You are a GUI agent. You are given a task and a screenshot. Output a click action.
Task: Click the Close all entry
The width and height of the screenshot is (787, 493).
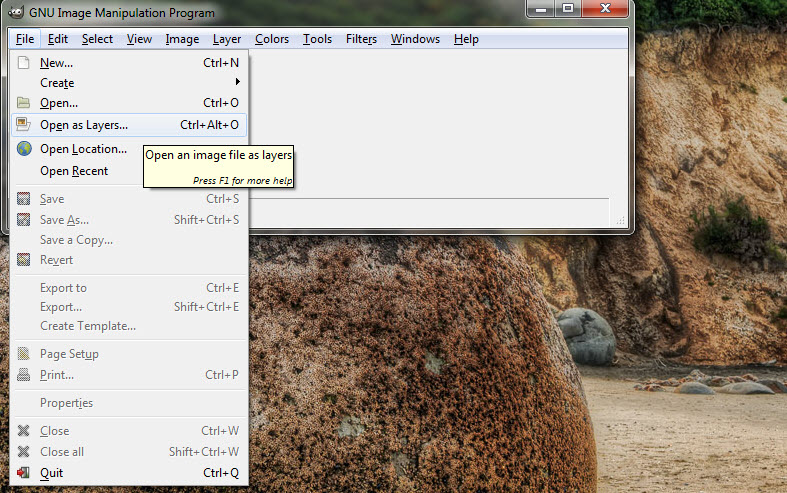point(129,452)
